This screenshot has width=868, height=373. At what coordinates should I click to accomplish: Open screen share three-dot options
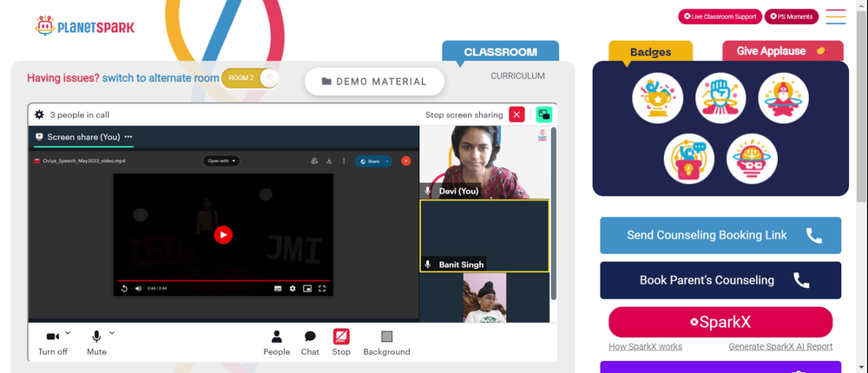128,137
